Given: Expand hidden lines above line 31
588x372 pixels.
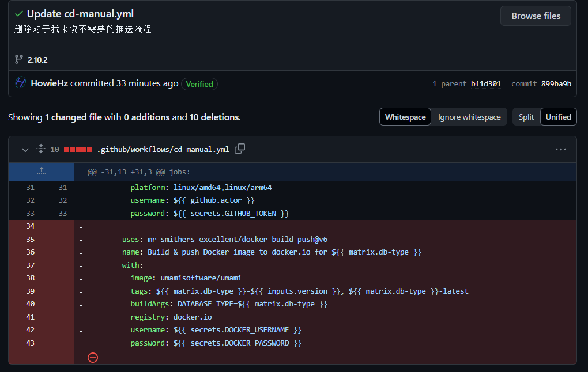Looking at the screenshot, I should click(42, 172).
